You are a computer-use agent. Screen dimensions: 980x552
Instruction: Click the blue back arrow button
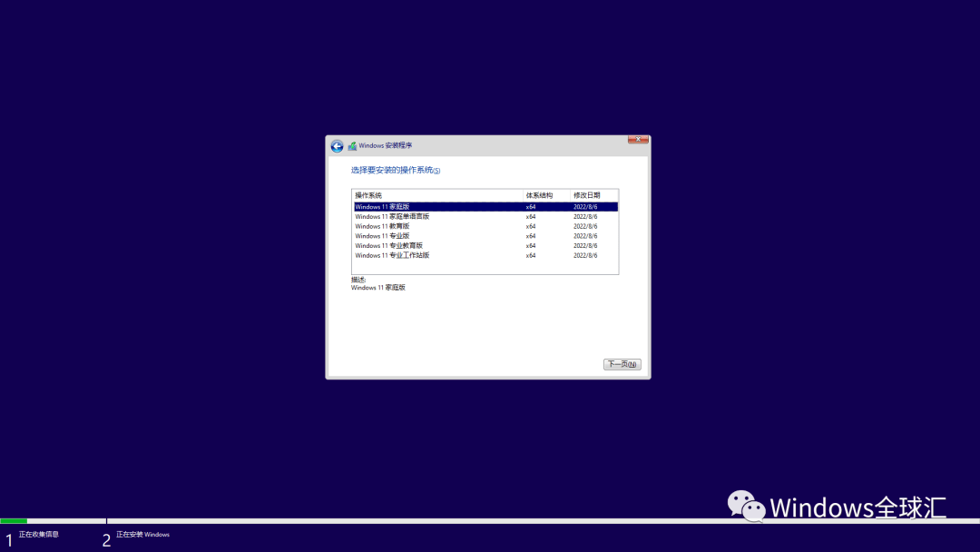pos(337,146)
